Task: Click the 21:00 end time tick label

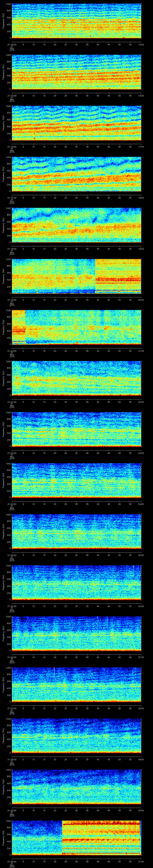Action: (x=141, y=351)
